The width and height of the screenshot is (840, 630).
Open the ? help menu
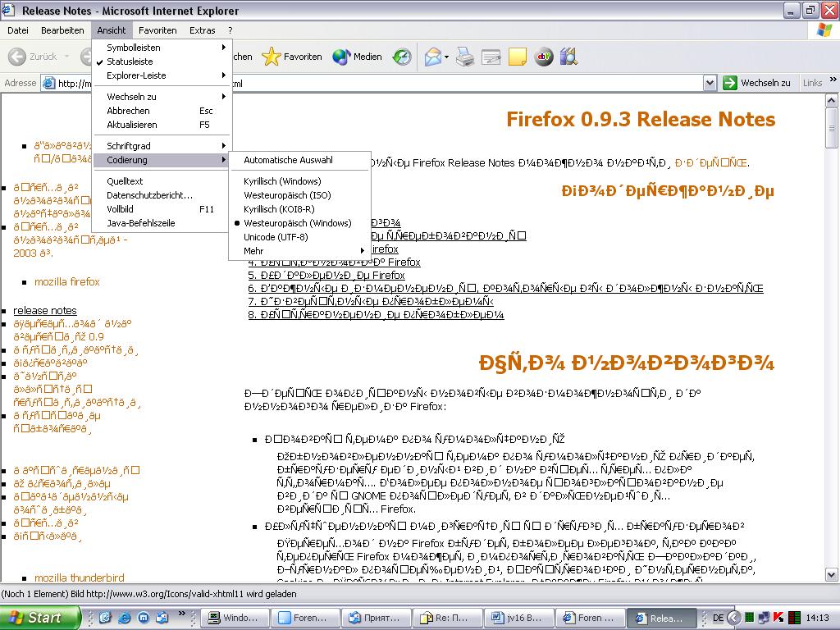click(x=231, y=30)
